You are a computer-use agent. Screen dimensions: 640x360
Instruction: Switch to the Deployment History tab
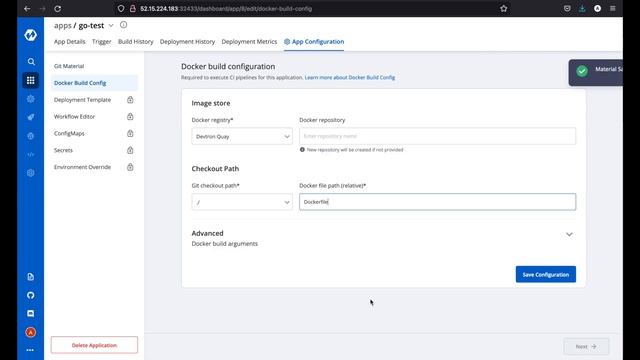point(187,42)
